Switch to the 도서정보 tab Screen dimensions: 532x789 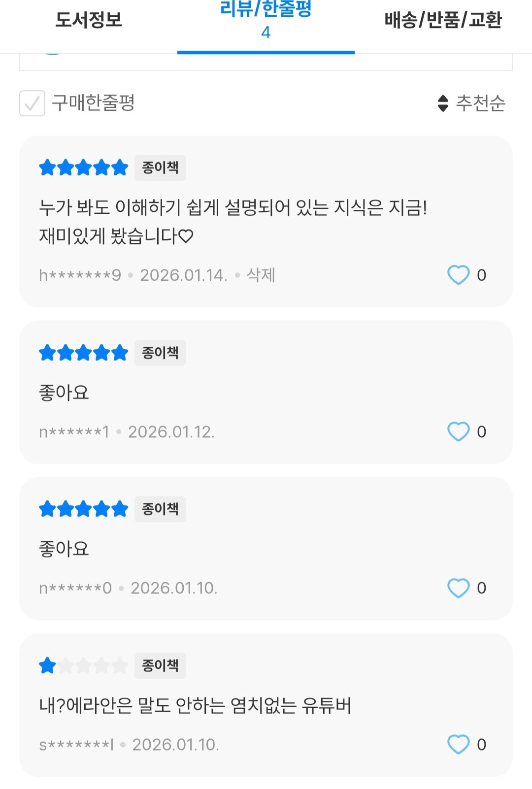[89, 21]
